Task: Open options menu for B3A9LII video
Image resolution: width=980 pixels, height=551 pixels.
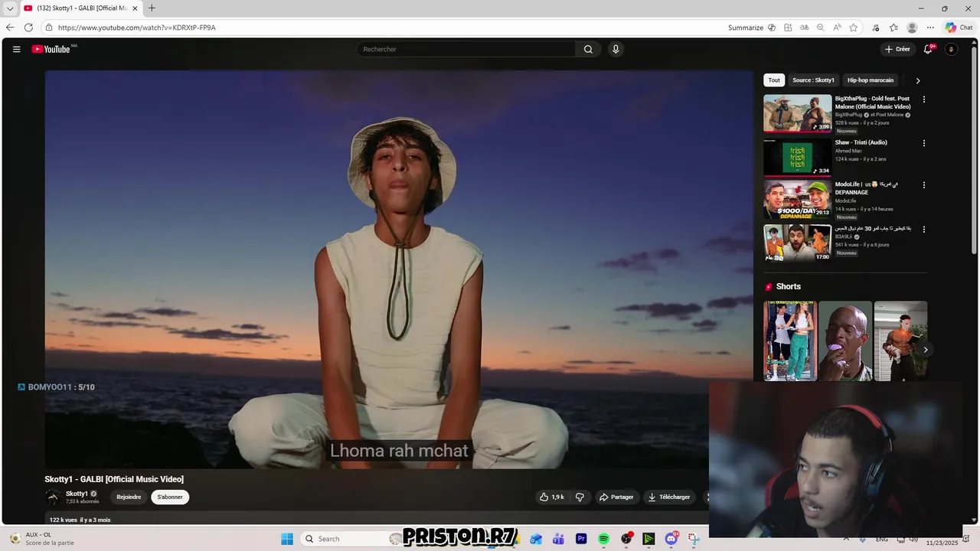Action: point(924,229)
